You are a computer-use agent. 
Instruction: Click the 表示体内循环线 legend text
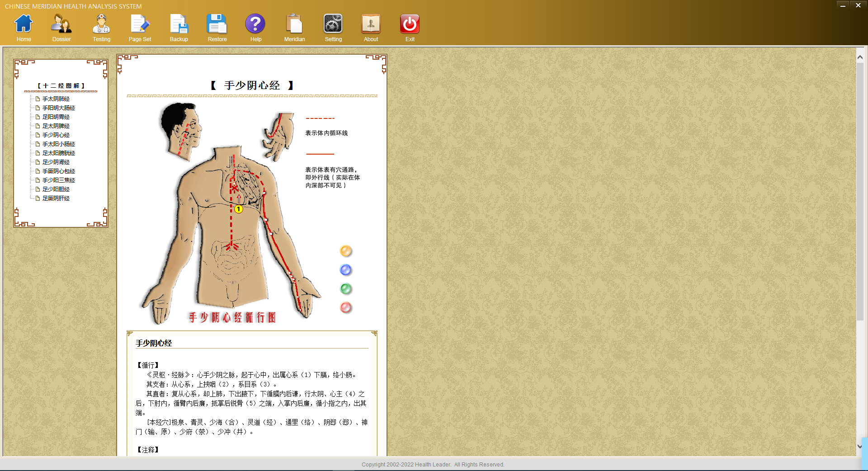(326, 133)
